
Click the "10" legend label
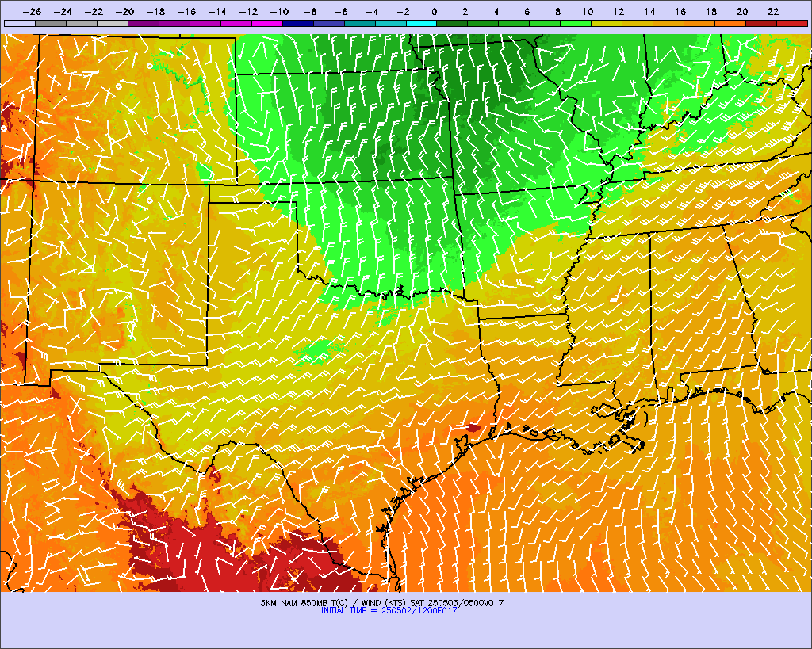pyautogui.click(x=588, y=12)
